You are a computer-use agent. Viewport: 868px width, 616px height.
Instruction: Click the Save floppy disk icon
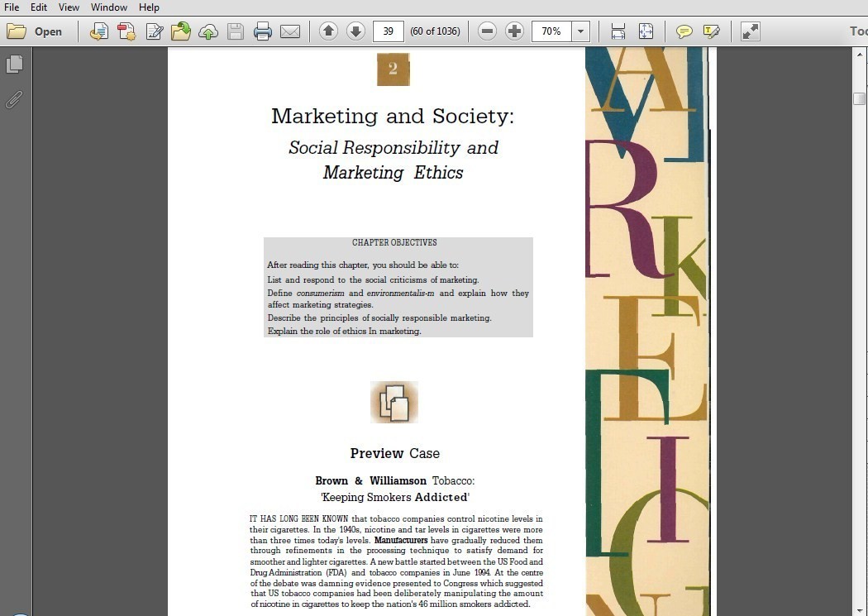[x=236, y=31]
